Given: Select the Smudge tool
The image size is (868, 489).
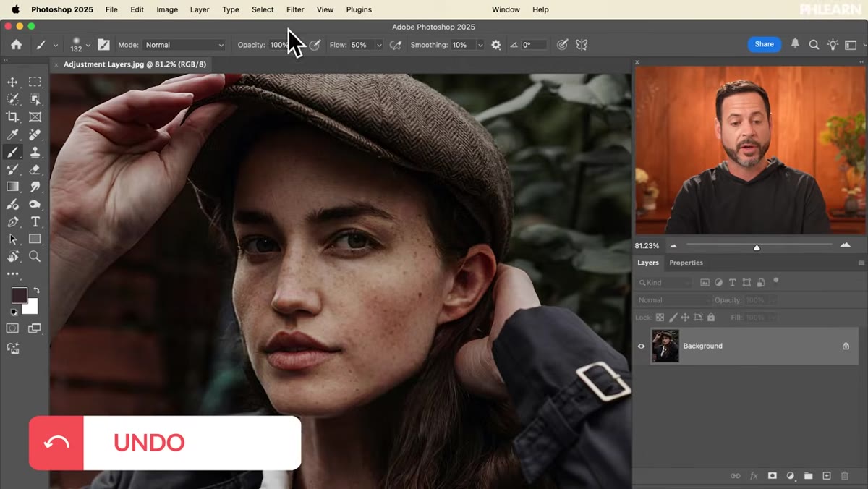Looking at the screenshot, I should pyautogui.click(x=35, y=187).
